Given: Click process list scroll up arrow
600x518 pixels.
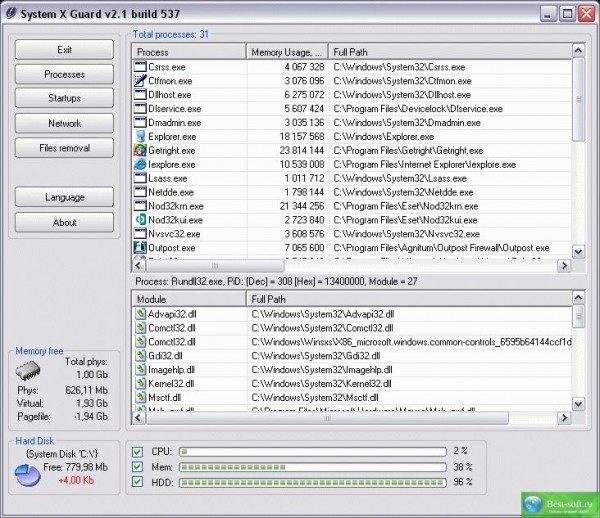Looking at the screenshot, I should click(x=578, y=50).
